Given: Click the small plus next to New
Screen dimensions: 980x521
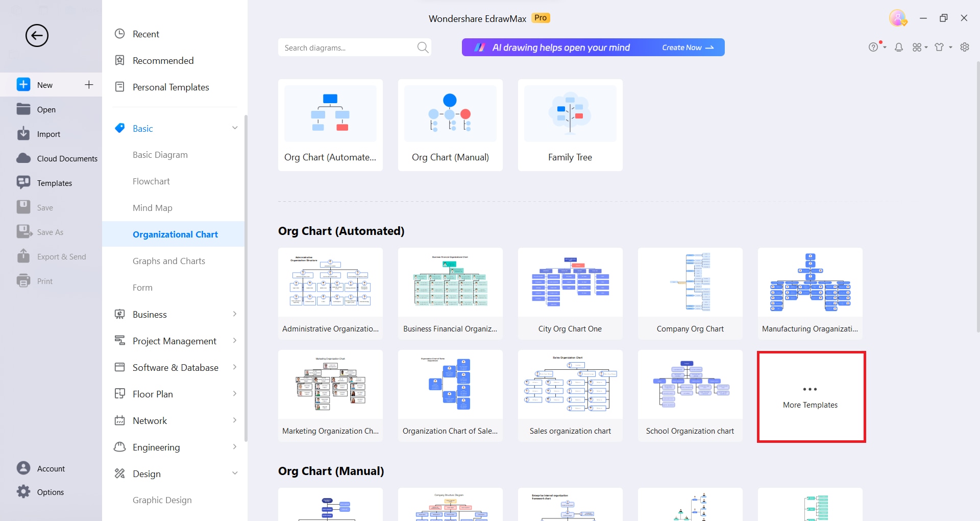Looking at the screenshot, I should [x=89, y=85].
